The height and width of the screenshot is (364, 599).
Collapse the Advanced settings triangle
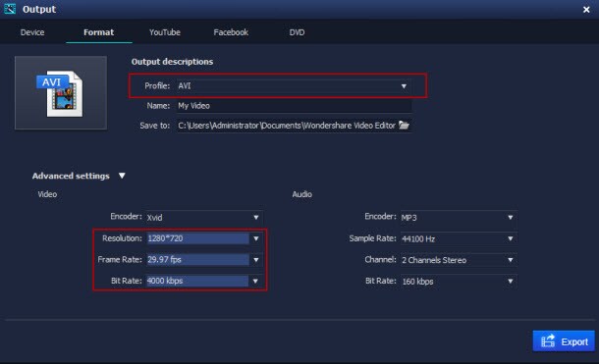click(x=122, y=176)
